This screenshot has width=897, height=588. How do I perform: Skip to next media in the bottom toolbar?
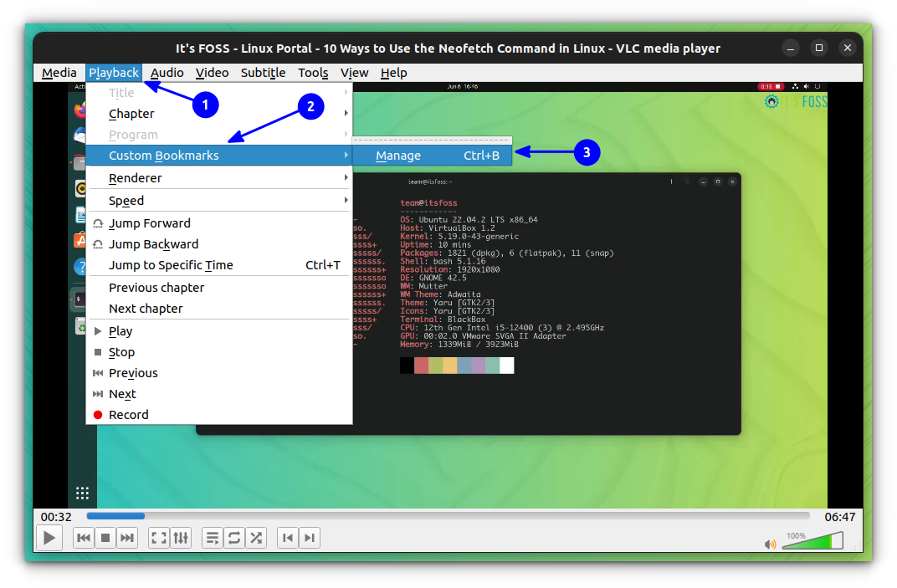127,538
